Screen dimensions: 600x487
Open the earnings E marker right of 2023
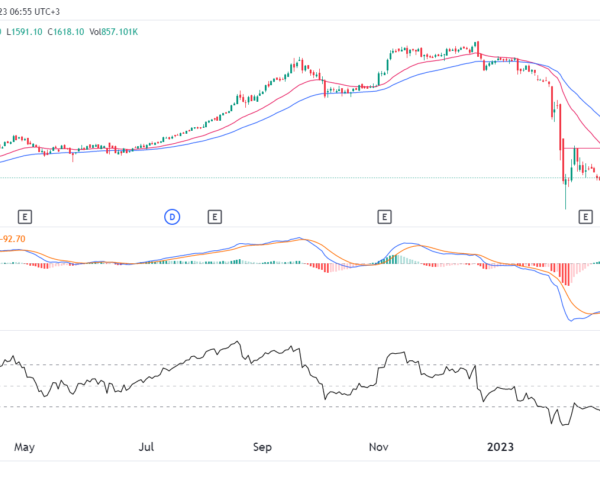(x=585, y=217)
